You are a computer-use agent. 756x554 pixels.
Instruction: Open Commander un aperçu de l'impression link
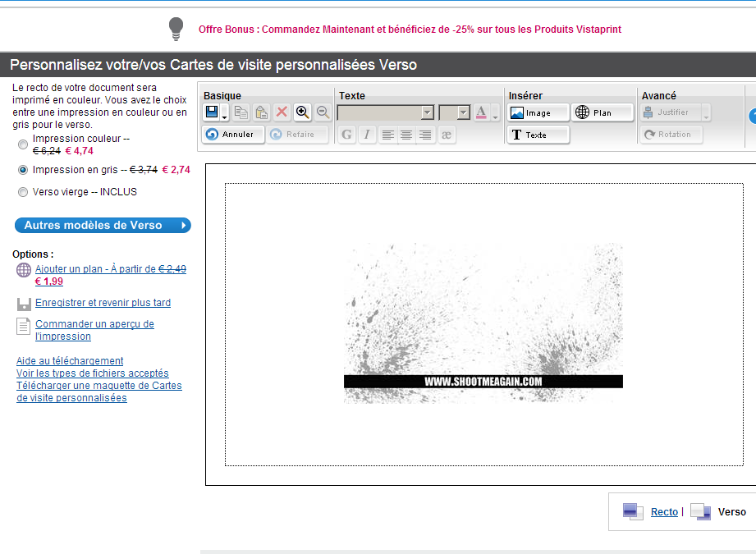coord(94,330)
